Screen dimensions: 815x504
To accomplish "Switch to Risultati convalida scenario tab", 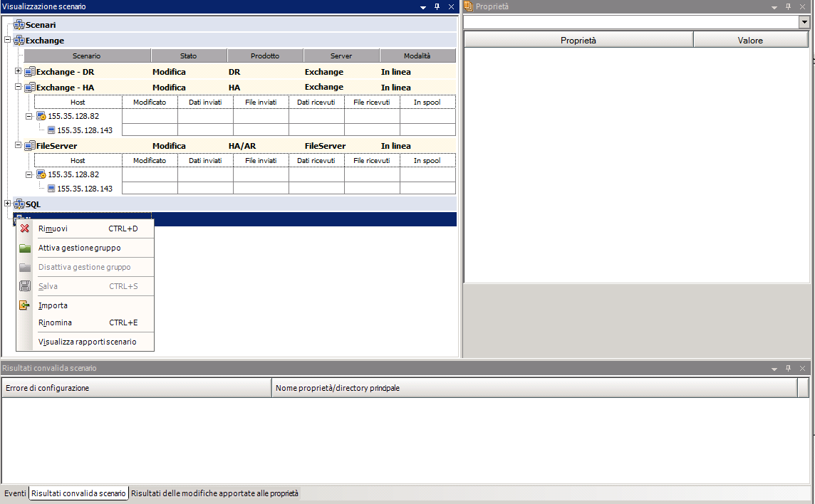I will 78,493.
